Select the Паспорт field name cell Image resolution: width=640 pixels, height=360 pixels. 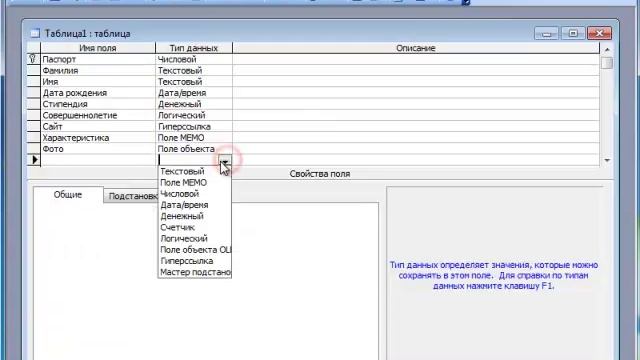click(x=98, y=59)
